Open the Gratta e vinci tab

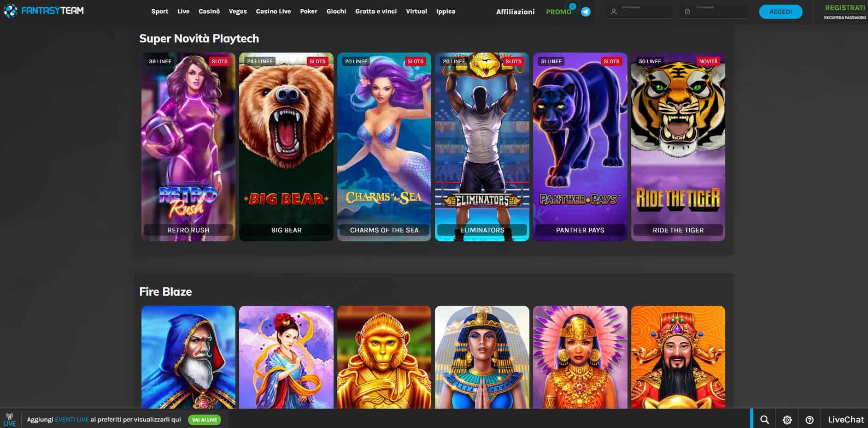coord(375,11)
